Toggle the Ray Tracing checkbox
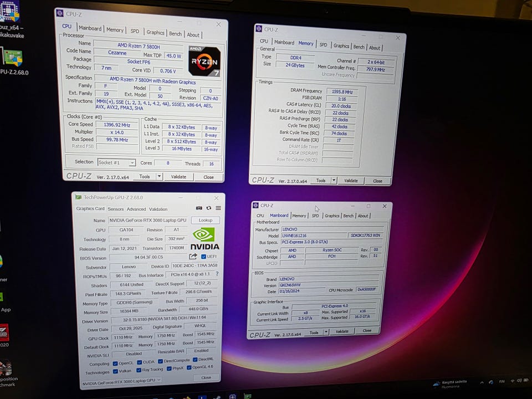532x399 pixels. (139, 370)
